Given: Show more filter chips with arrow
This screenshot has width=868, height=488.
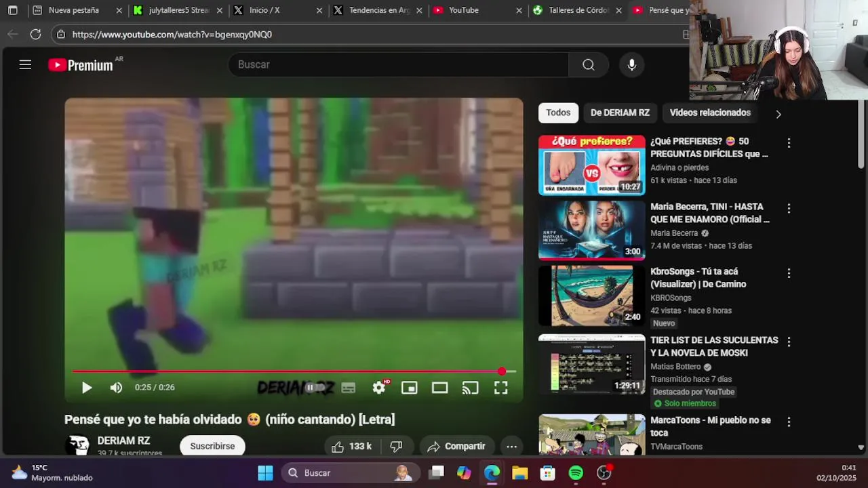Looking at the screenshot, I should 778,114.
